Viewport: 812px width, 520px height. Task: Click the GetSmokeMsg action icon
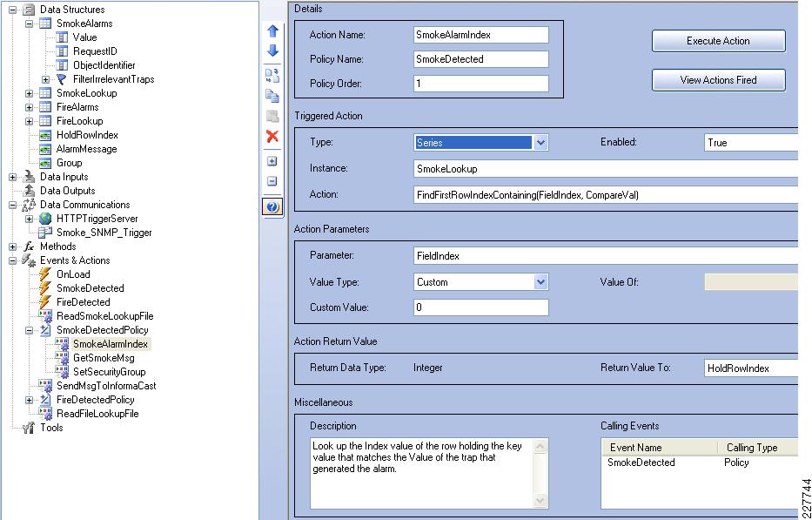62,358
